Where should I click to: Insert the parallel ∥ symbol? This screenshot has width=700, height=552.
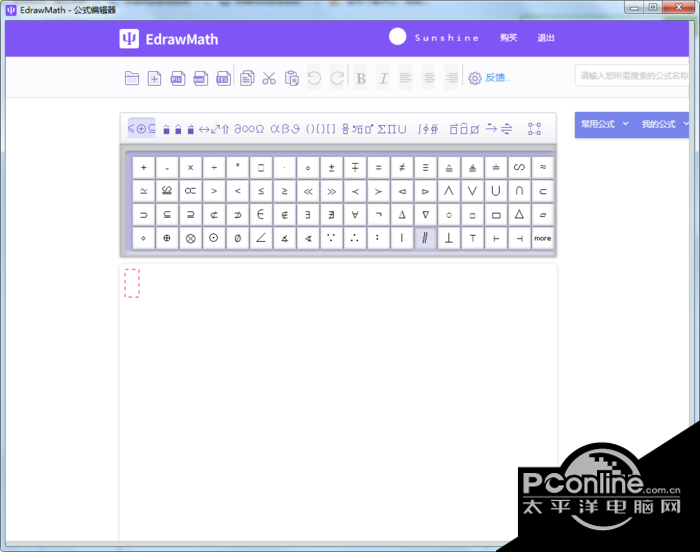(425, 238)
